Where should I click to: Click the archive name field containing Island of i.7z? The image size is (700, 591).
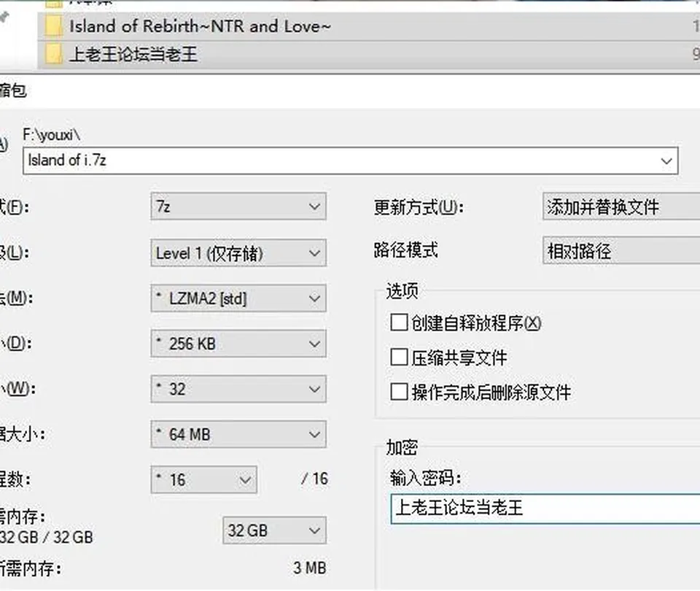pos(351,161)
